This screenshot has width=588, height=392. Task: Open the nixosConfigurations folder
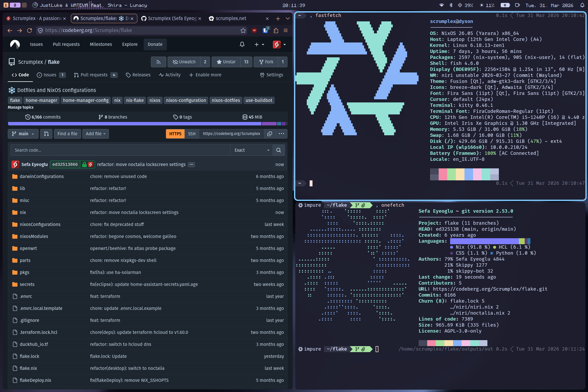[40, 224]
